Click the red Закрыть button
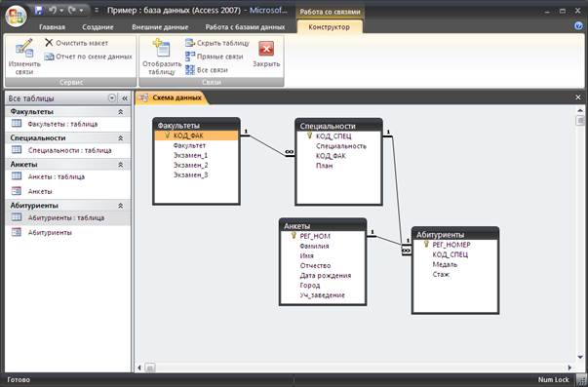Image resolution: width=588 pixels, height=387 pixels. pos(266,55)
